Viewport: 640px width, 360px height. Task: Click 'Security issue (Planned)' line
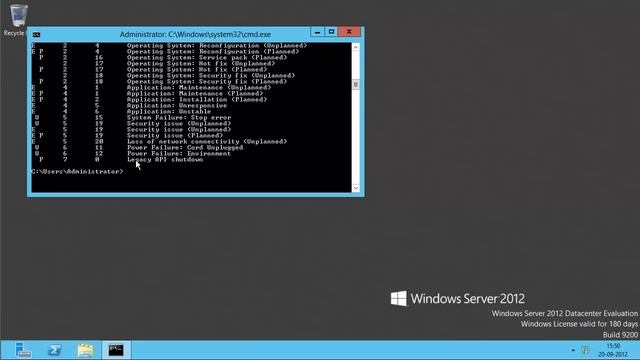[x=175, y=136]
